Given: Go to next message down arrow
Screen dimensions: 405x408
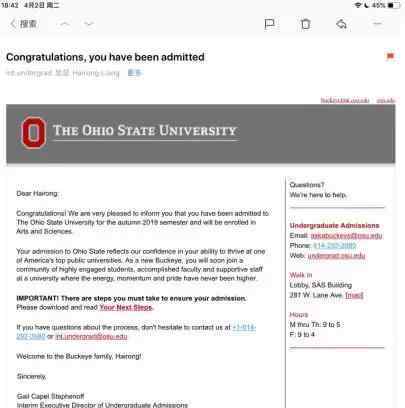Looking at the screenshot, I should coord(89,24).
